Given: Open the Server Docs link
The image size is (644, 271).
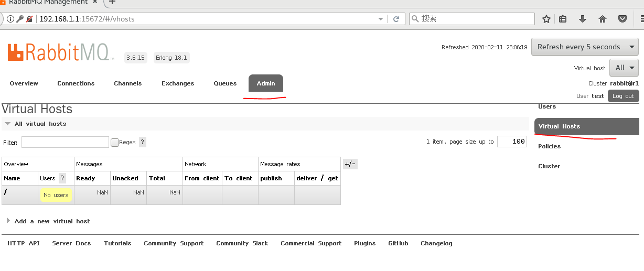Looking at the screenshot, I should click(71, 243).
